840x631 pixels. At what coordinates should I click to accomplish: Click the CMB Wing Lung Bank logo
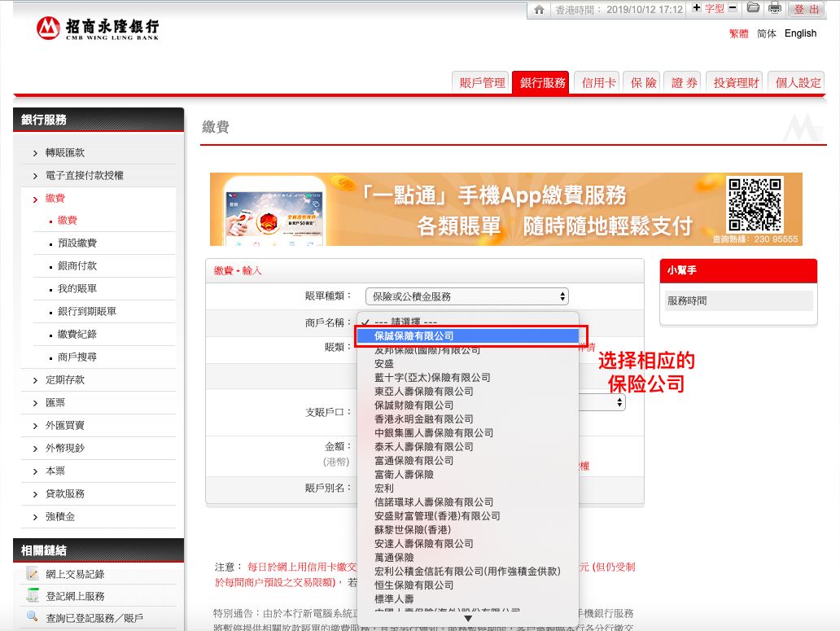coord(98,28)
